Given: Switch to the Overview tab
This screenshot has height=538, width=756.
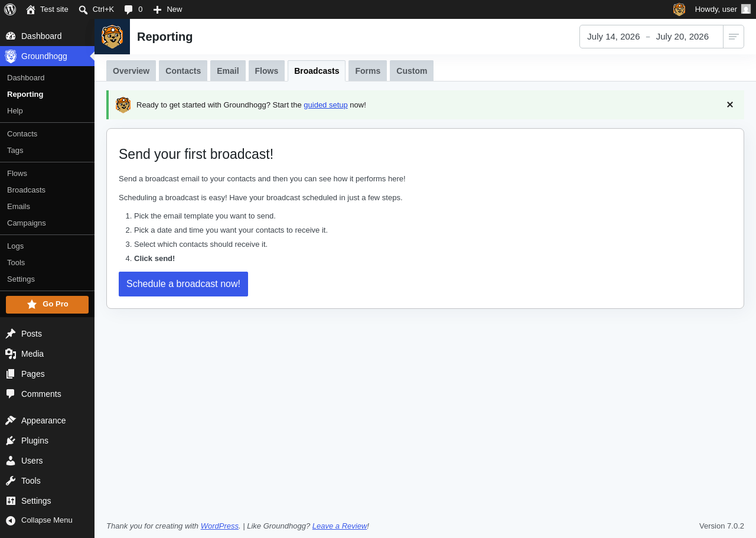Looking at the screenshot, I should [x=131, y=71].
